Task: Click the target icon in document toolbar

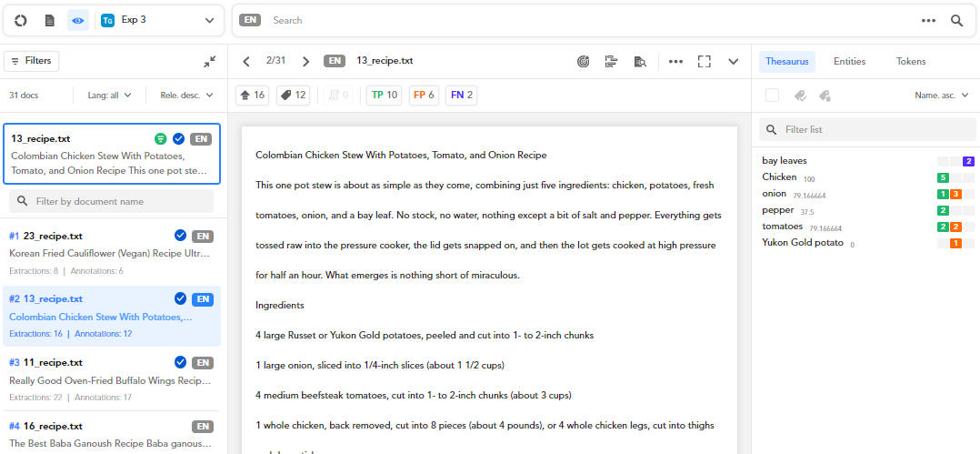Action: tap(584, 62)
